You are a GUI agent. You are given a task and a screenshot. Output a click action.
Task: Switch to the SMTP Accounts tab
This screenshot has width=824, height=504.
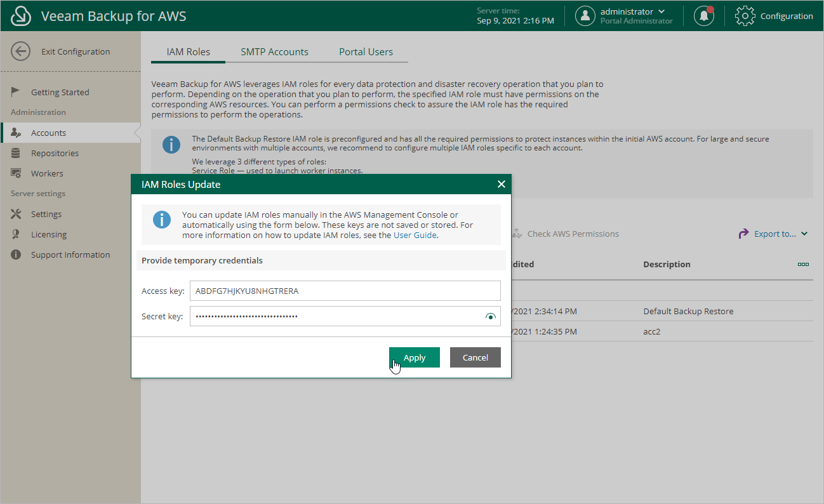275,51
